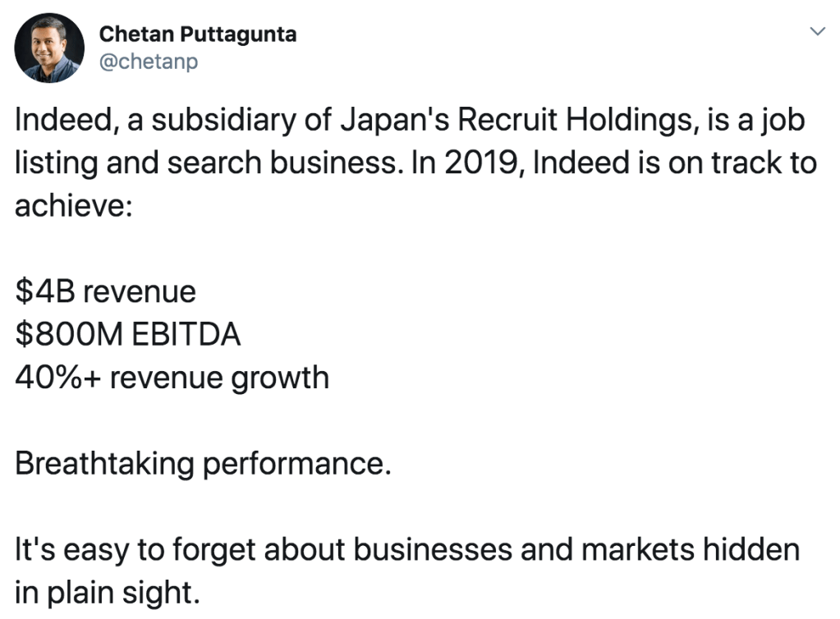Click the "$4B revenue" line

(x=106, y=291)
